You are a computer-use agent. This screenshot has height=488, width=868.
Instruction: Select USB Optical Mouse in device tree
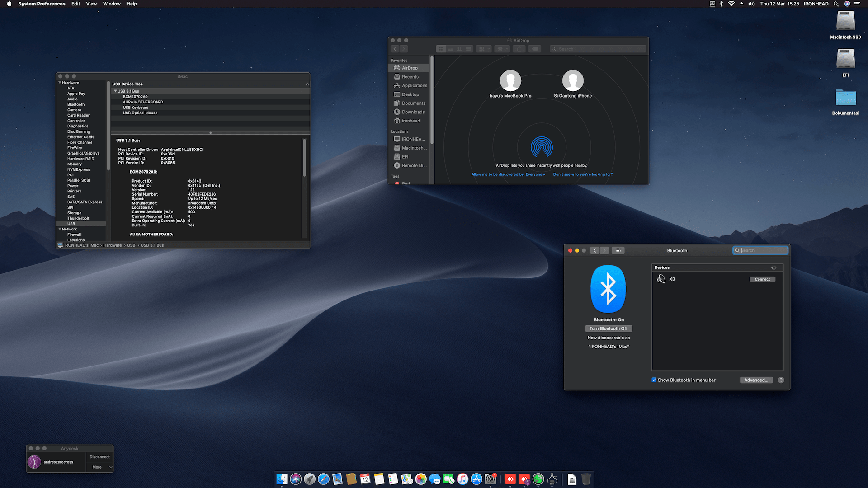[x=210, y=113]
